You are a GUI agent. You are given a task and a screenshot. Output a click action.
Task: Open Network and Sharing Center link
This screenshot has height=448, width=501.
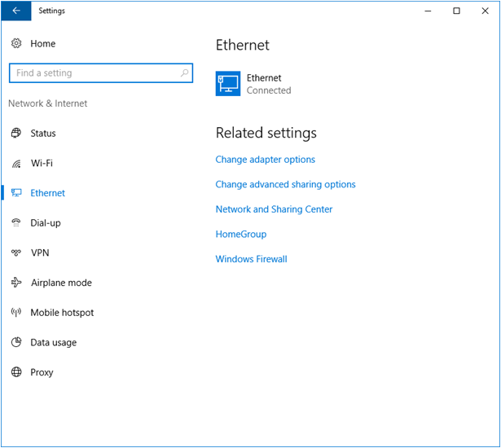pos(274,209)
